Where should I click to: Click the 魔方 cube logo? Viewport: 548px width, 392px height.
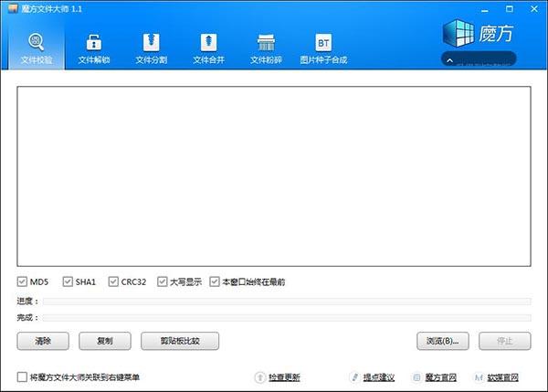coord(458,33)
